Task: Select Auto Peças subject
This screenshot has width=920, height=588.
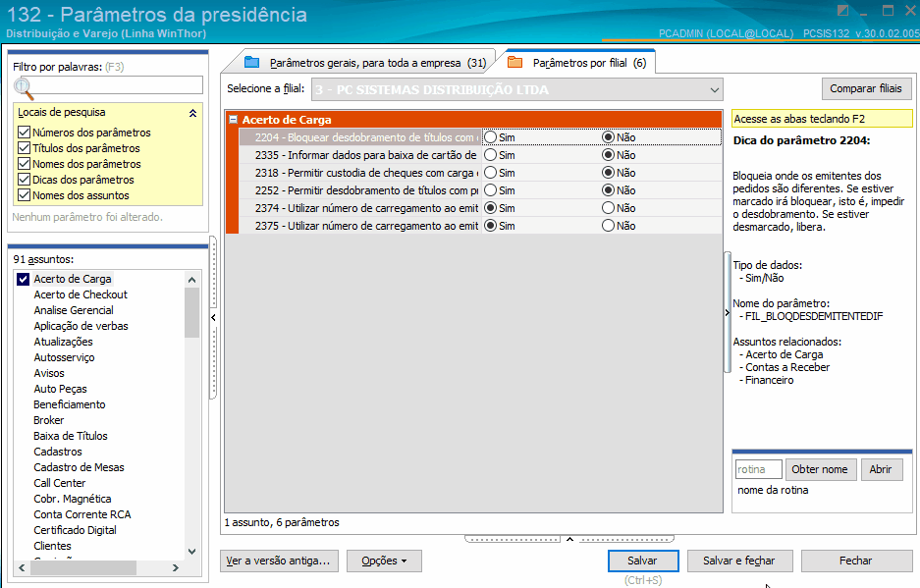Action: [x=60, y=389]
